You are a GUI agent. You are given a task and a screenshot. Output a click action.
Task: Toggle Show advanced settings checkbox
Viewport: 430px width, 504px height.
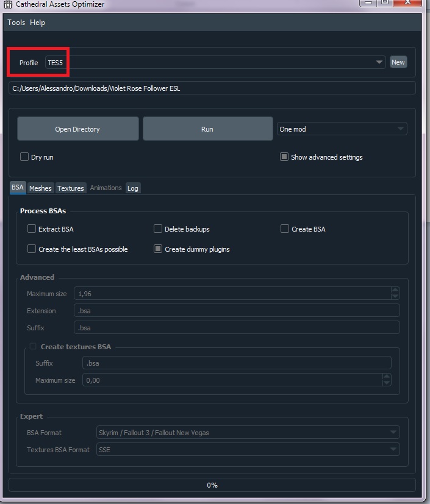[284, 157]
